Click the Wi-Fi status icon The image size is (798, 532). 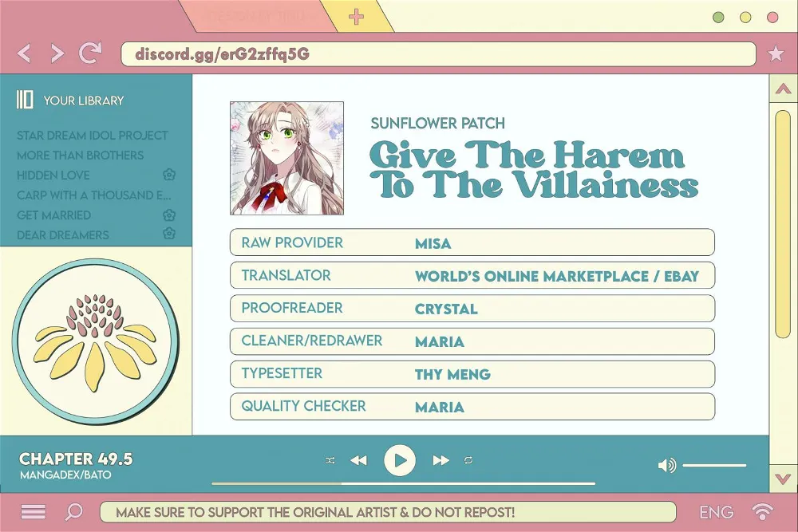point(762,511)
